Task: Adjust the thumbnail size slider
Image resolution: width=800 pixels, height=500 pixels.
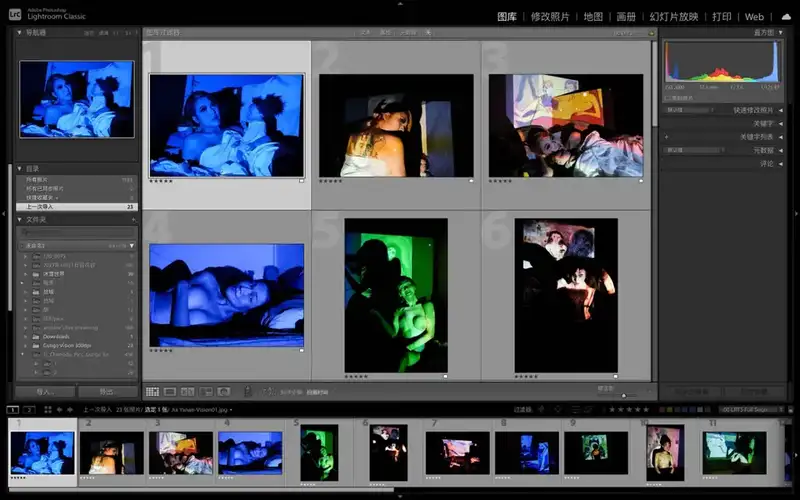Action: click(621, 395)
